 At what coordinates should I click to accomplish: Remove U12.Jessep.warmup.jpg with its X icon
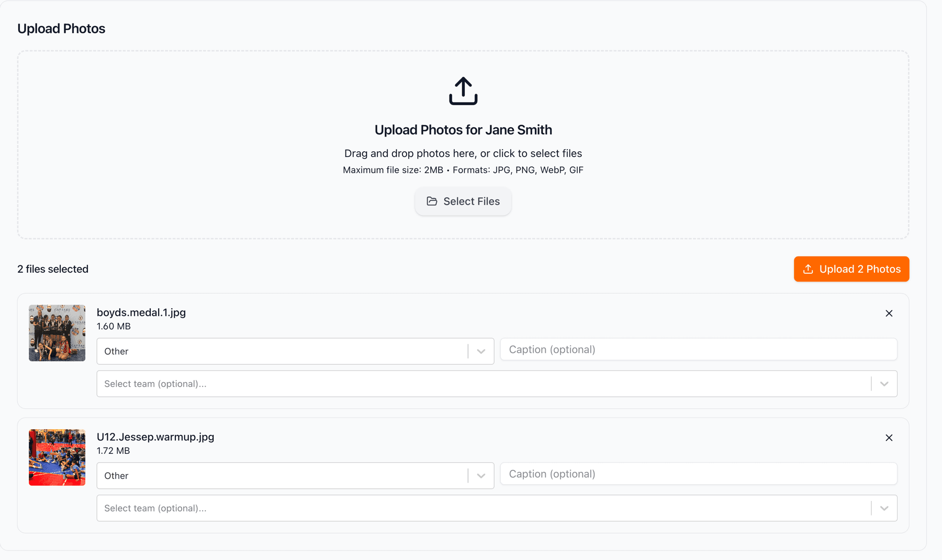[x=889, y=438]
